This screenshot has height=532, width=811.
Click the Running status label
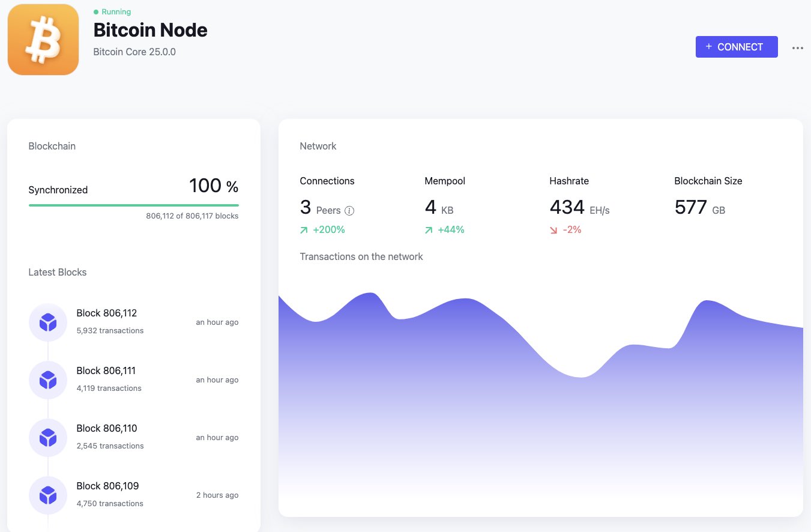click(116, 12)
